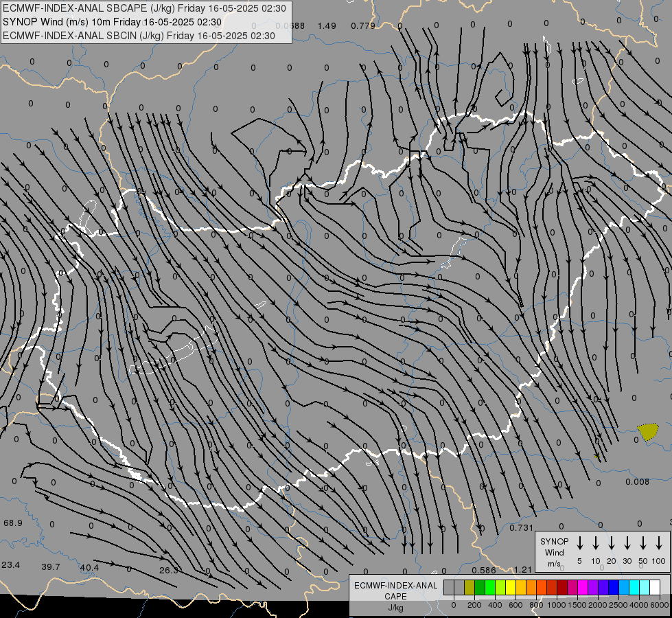Select the pure yellow CAPE legend swatch
672x618 pixels.
[x=511, y=587]
